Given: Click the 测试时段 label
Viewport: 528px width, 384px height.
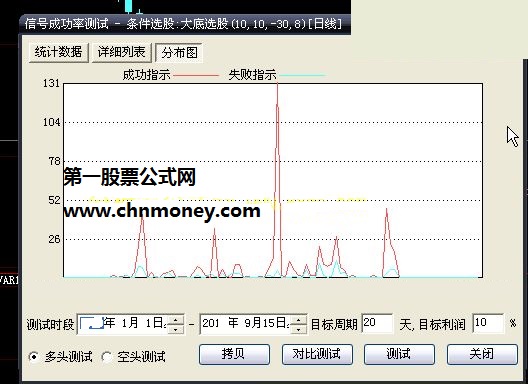Looking at the screenshot, I should click(x=51, y=325).
